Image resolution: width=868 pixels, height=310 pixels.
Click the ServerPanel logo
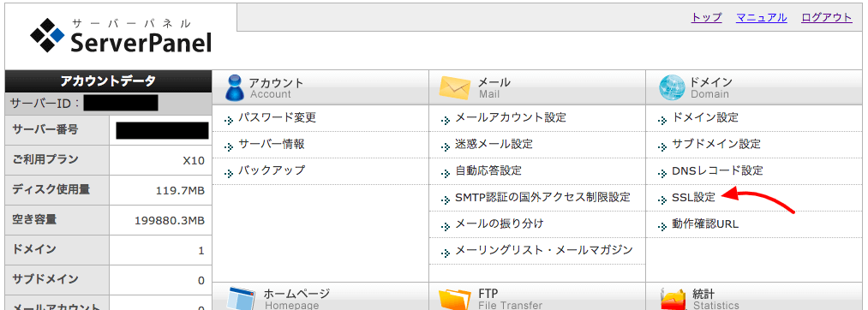121,36
